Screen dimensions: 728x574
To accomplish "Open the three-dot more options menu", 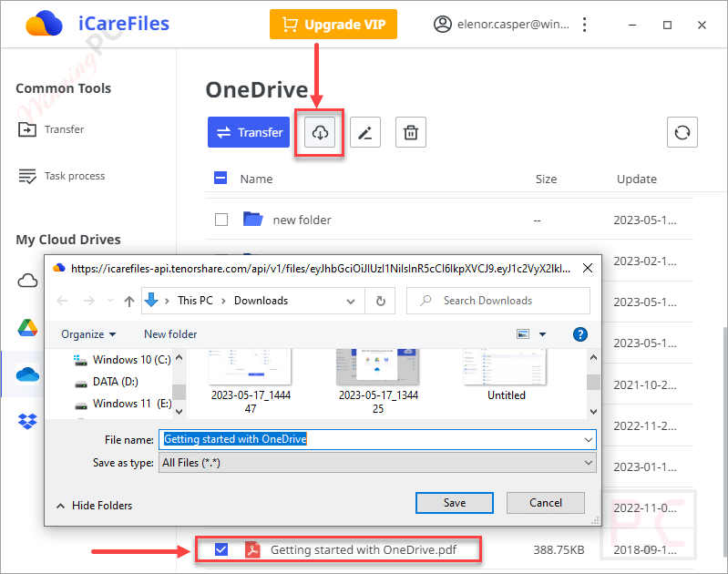I will (x=585, y=25).
